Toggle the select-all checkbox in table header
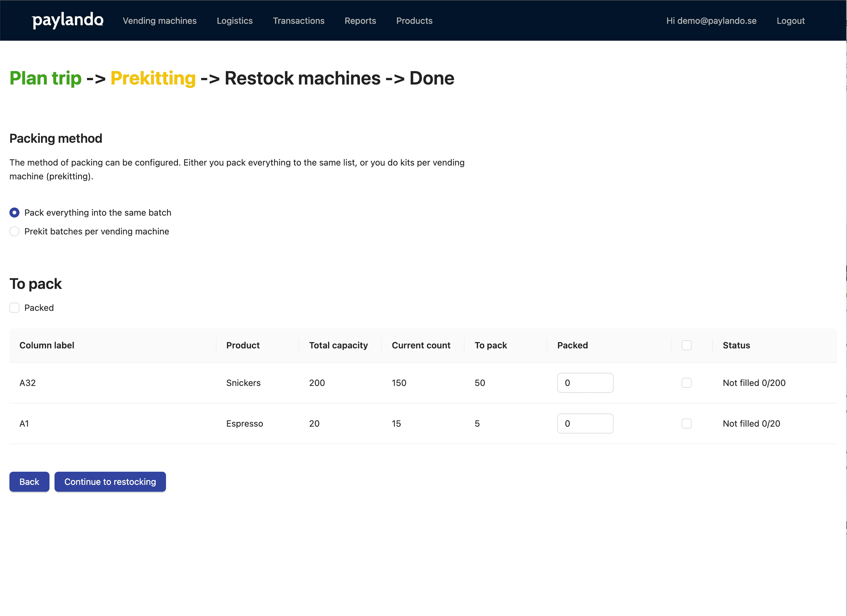Image resolution: width=847 pixels, height=616 pixels. click(686, 345)
